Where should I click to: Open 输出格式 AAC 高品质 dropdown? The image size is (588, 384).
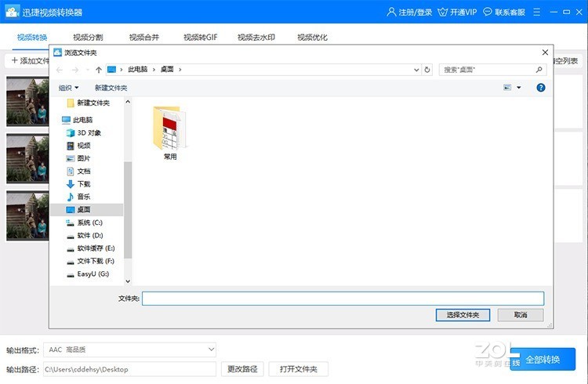click(x=129, y=350)
